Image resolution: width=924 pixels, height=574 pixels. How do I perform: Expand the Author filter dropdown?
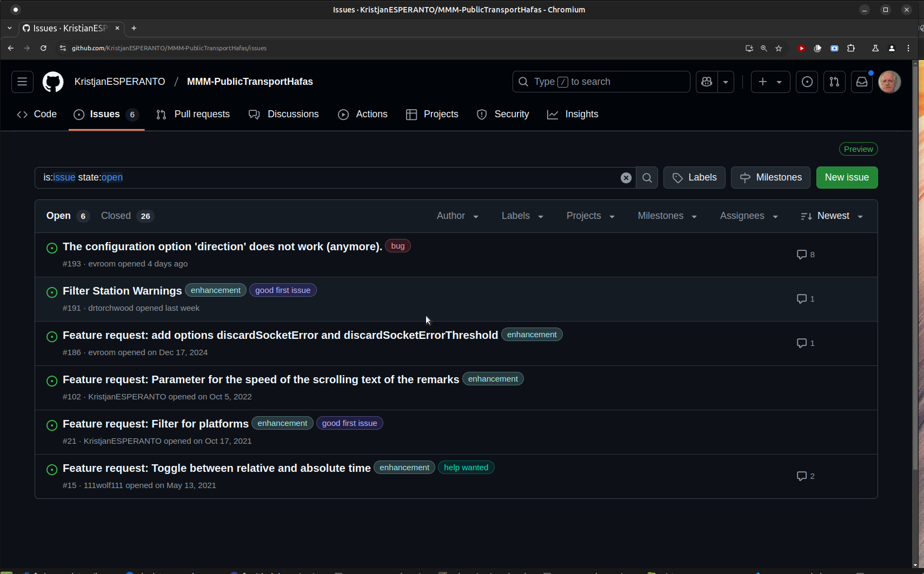pyautogui.click(x=457, y=216)
